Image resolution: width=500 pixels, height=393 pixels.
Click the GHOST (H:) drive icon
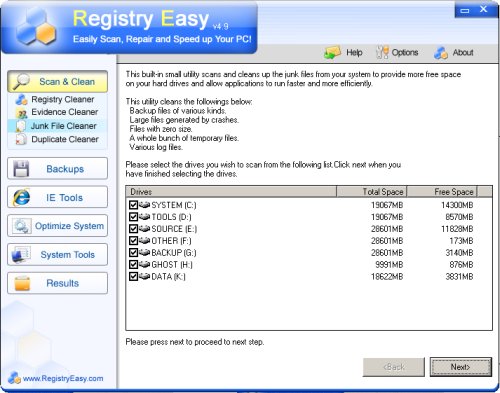click(x=144, y=264)
